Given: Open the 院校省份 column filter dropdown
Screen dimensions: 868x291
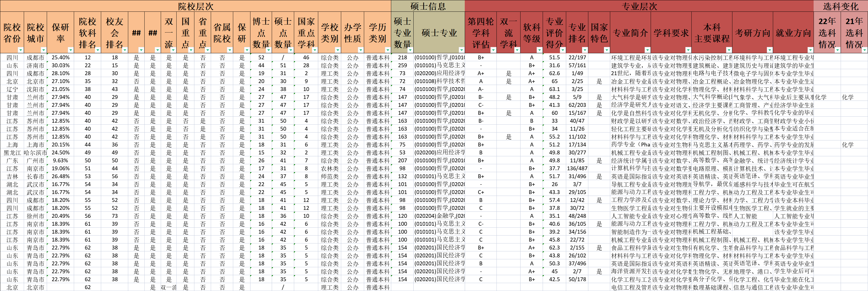Looking at the screenshot, I should click(x=21, y=50).
